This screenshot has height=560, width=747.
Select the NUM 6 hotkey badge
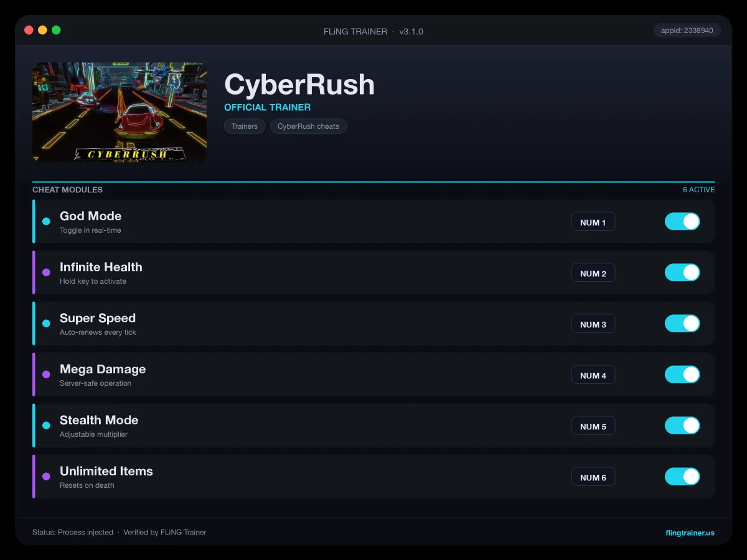point(593,477)
